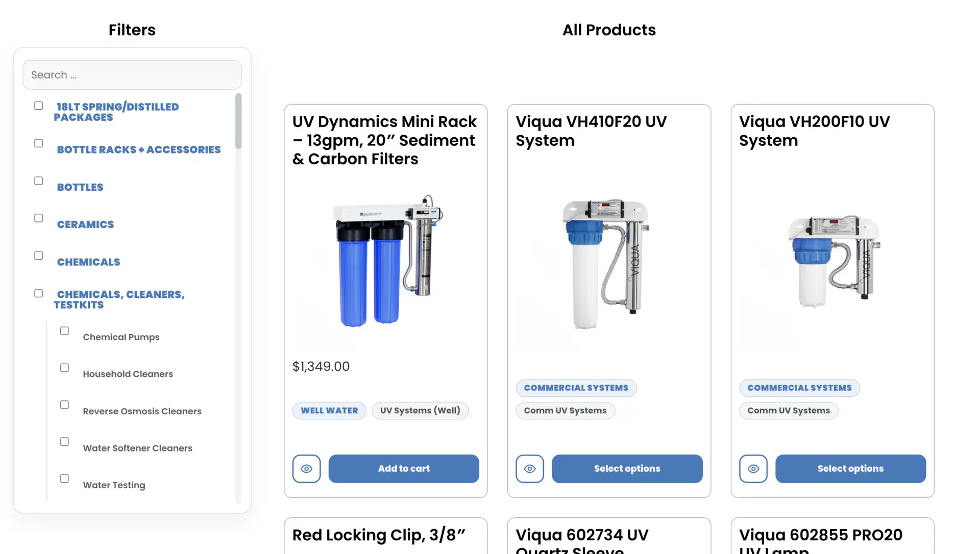This screenshot has height=554, width=980.
Task: Open quick view for Viqua VH410F20 UV System
Action: pyautogui.click(x=529, y=469)
